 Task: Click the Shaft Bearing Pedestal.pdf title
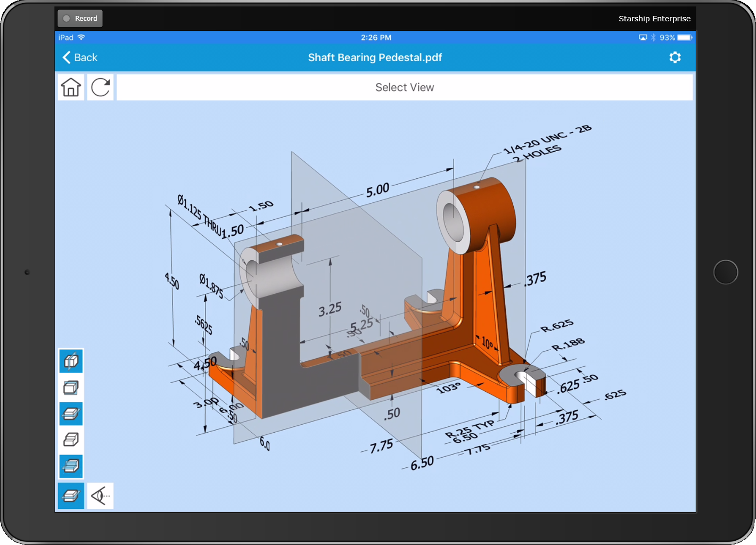tap(375, 57)
